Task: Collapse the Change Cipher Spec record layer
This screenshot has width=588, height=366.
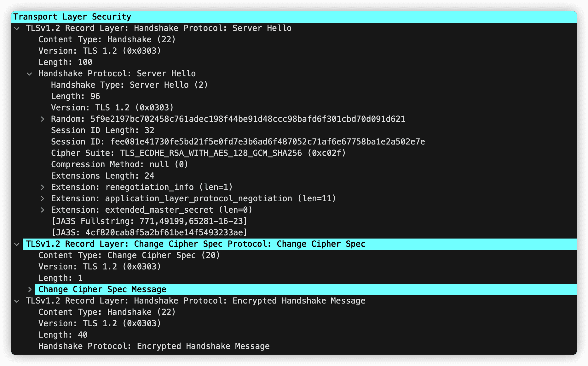Action: point(17,244)
